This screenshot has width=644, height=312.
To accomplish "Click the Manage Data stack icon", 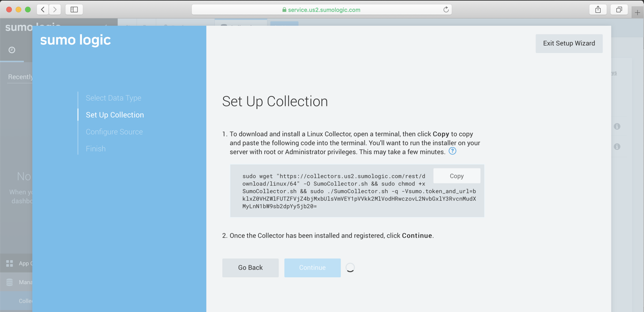I will (9, 282).
